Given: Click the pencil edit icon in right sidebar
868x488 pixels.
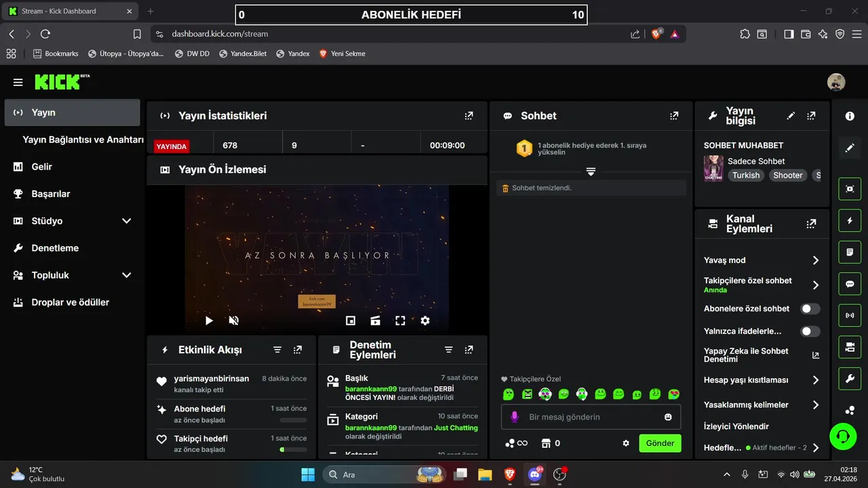Looking at the screenshot, I should pyautogui.click(x=850, y=148).
